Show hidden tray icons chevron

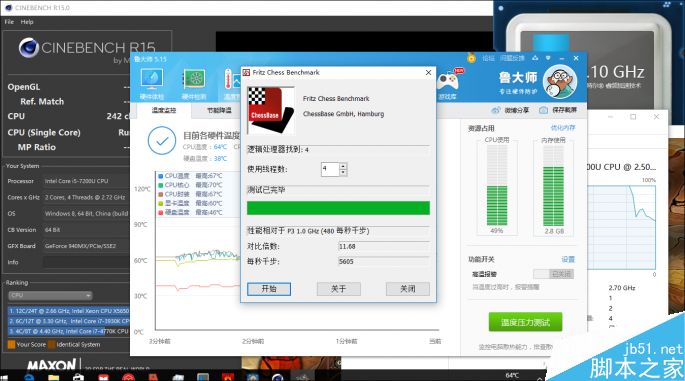click(540, 378)
